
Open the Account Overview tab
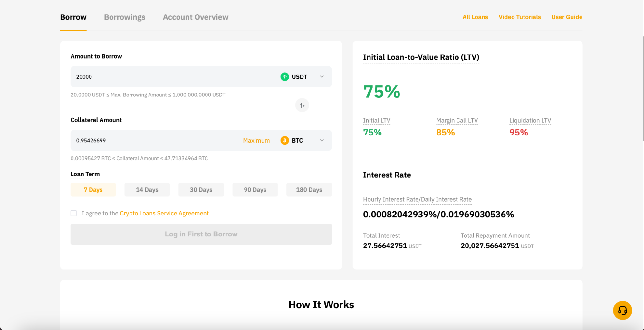(x=195, y=17)
